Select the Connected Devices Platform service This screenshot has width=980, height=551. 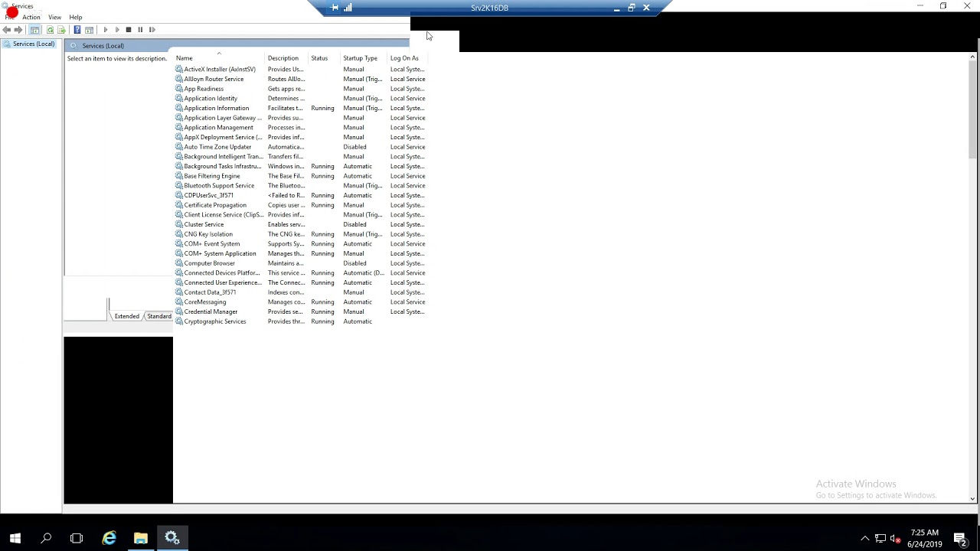(x=300, y=273)
